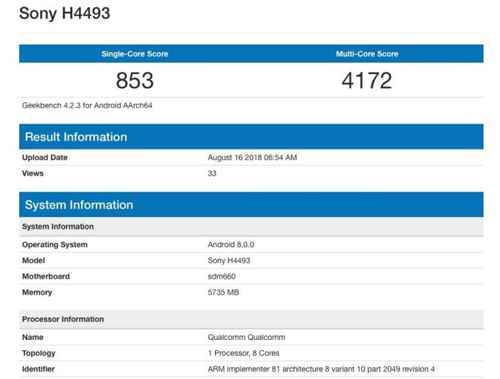The width and height of the screenshot is (500, 379).
Task: Select the 4172 multi-core score value
Action: [367, 80]
